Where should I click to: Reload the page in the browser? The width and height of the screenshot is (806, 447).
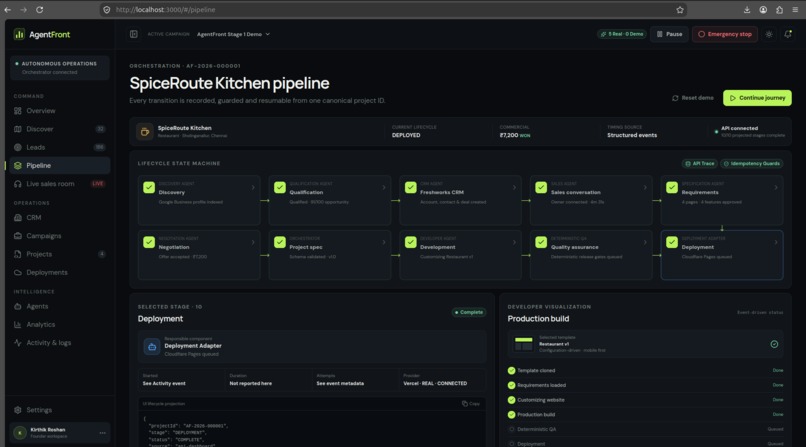tap(40, 9)
